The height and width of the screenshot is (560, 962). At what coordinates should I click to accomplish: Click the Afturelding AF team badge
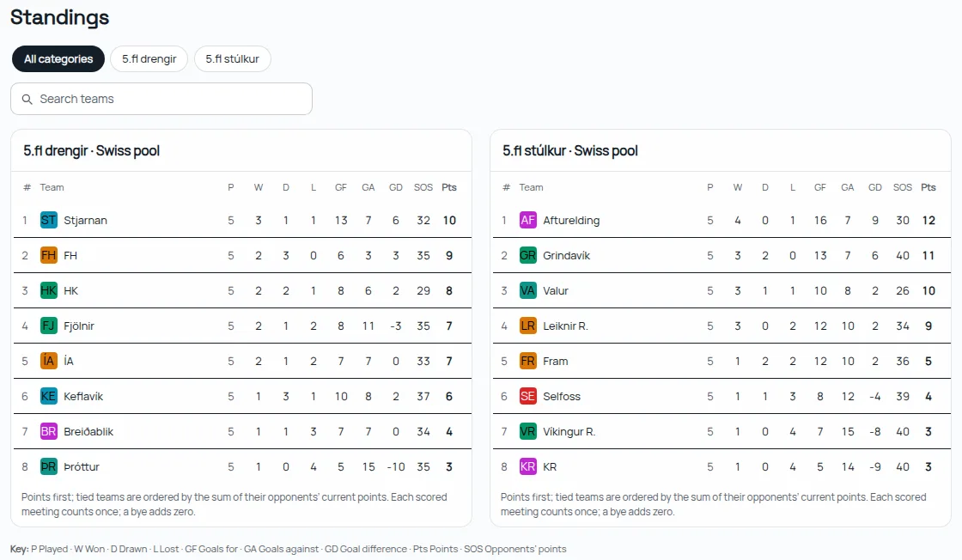coord(527,220)
